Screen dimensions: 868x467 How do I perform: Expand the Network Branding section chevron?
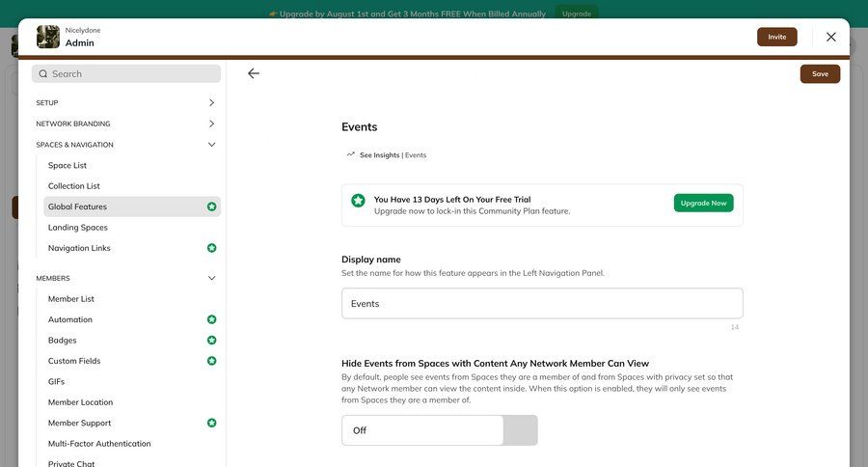point(211,124)
